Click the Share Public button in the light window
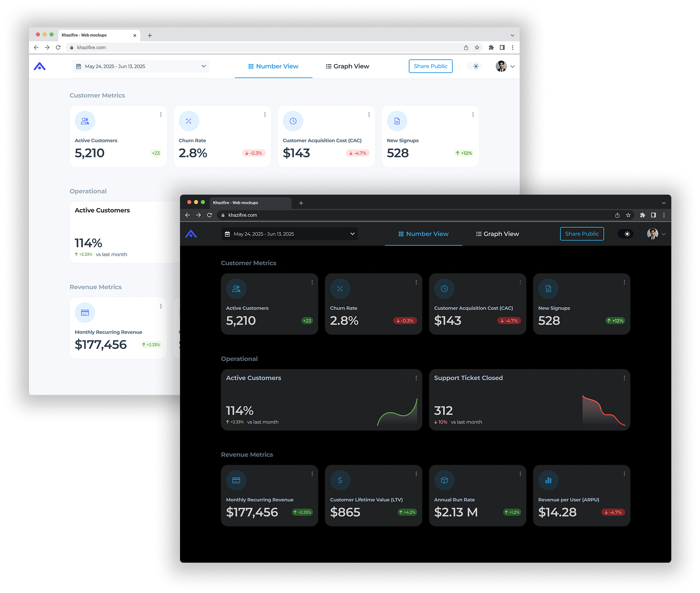This screenshot has height=593, width=700. 431,66
